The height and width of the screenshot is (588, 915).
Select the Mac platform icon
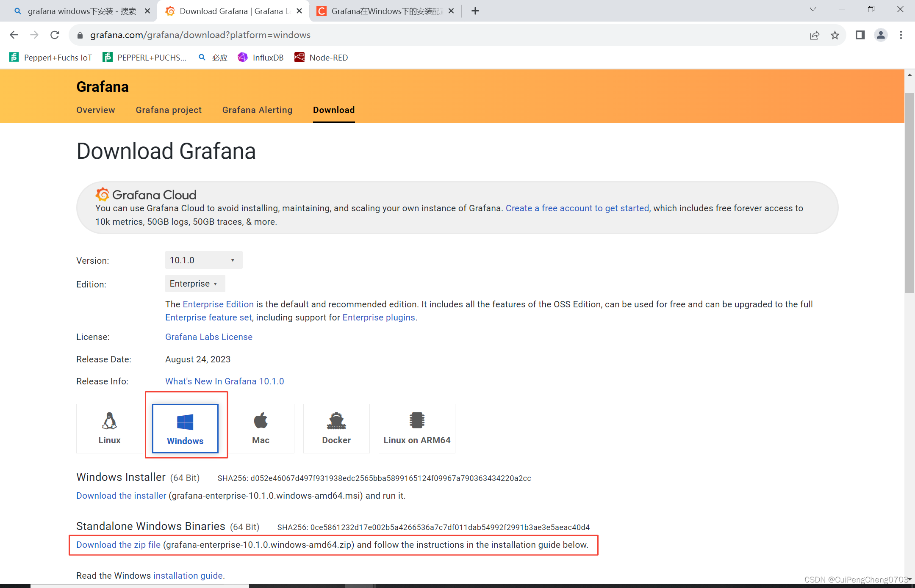point(260,428)
